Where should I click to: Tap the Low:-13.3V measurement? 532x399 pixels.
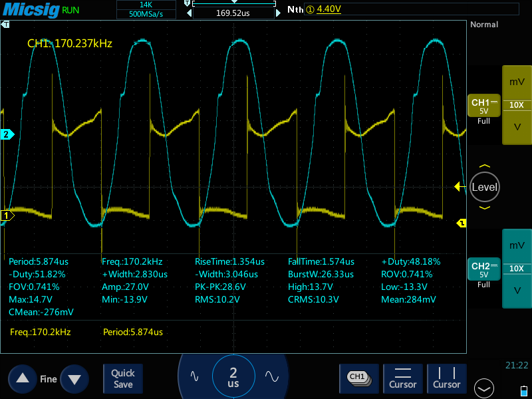404,287
